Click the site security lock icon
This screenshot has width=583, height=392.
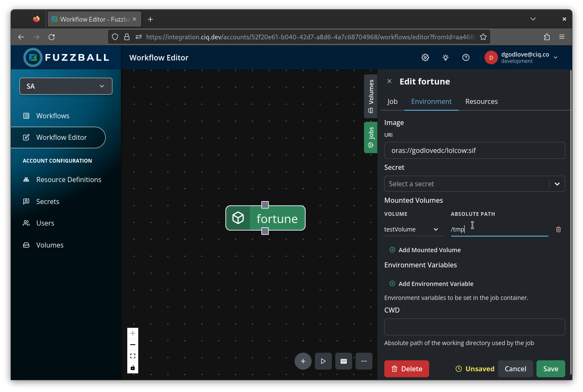(126, 37)
